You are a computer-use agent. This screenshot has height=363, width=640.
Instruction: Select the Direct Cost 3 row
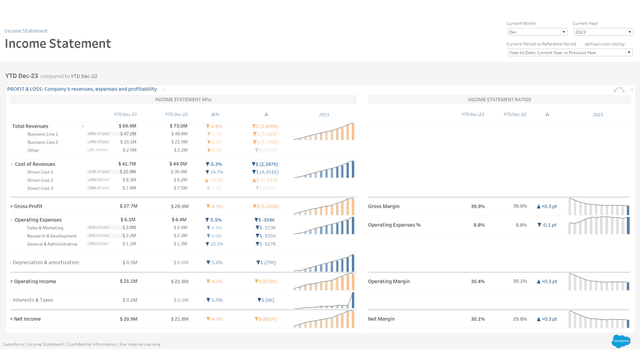(x=40, y=188)
